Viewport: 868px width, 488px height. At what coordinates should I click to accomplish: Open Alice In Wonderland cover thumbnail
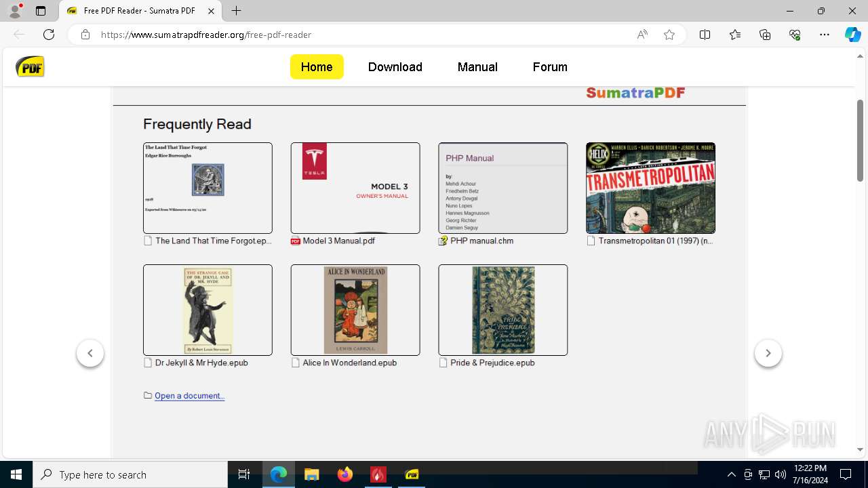[355, 310]
